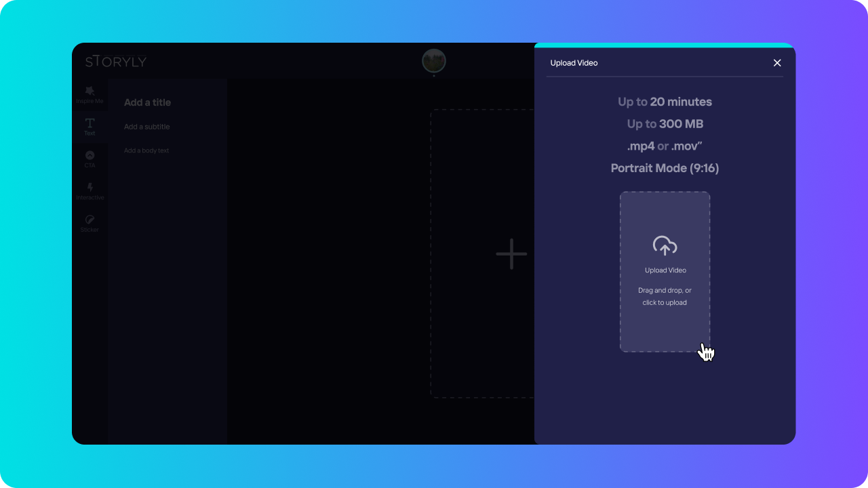Open the Sticker tool in sidebar
Screen dimensions: 868x488
[x=90, y=224]
